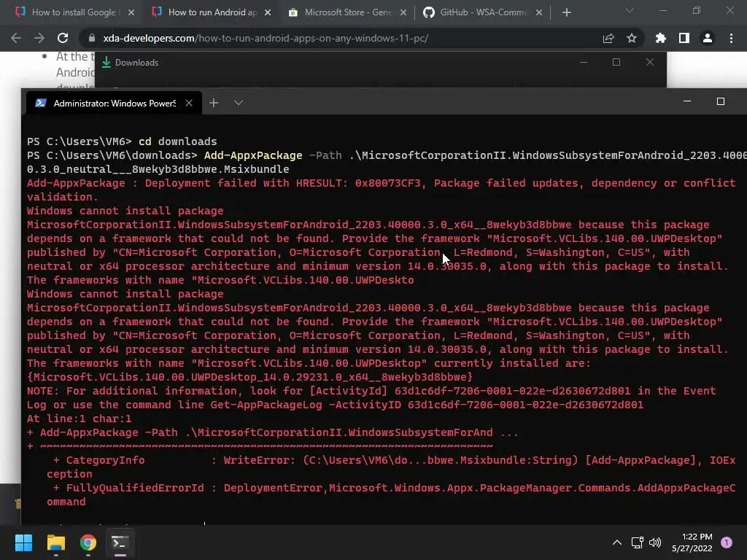Close the Microsoft Store tab
Viewport: 747px width, 560px height.
coord(403,12)
